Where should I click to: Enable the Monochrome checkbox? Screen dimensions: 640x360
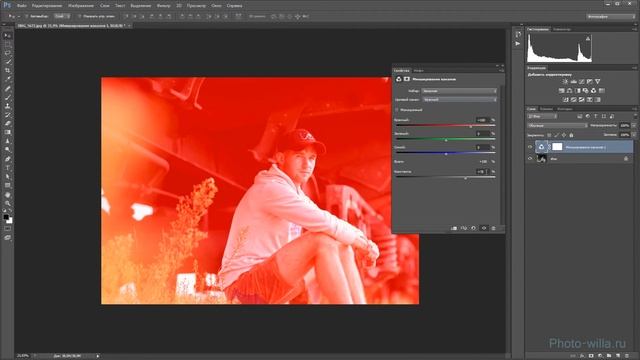click(x=397, y=110)
